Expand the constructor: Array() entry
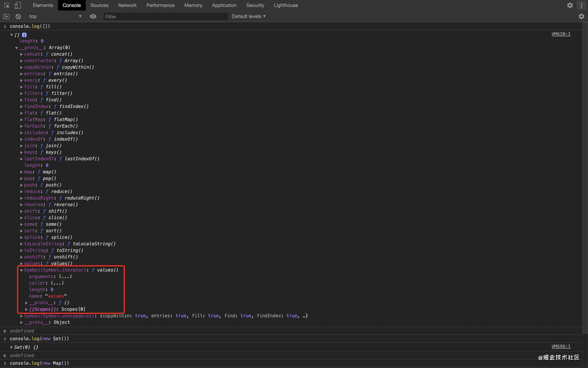 tap(21, 61)
